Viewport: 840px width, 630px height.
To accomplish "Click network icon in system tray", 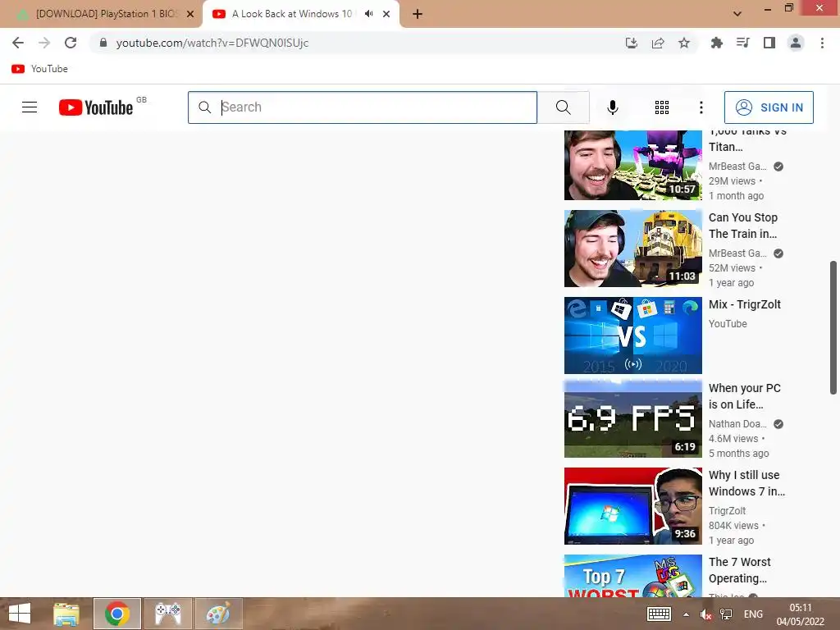I will [726, 614].
